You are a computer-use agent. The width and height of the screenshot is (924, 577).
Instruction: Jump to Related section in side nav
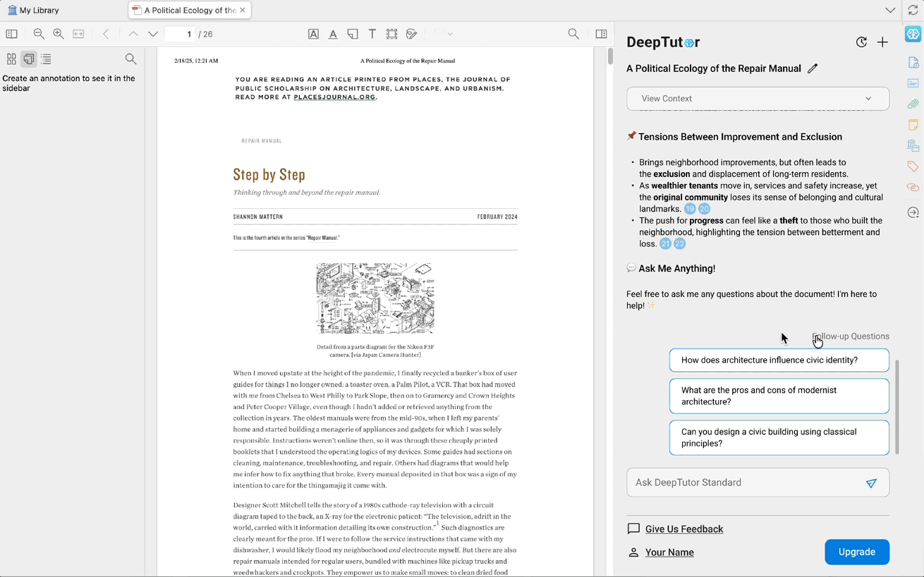pyautogui.click(x=913, y=188)
